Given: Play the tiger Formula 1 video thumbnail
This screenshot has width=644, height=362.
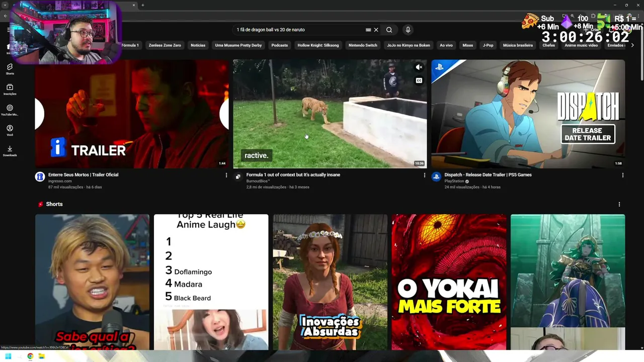Looking at the screenshot, I should click(330, 114).
